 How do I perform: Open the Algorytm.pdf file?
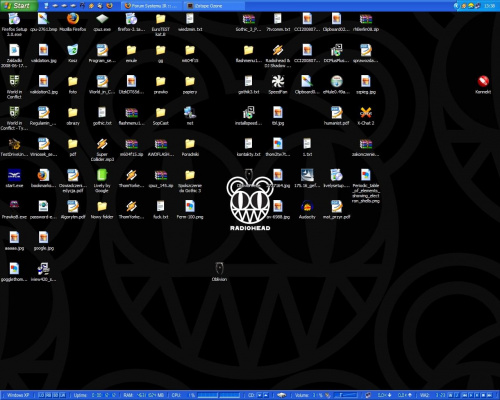[73, 210]
